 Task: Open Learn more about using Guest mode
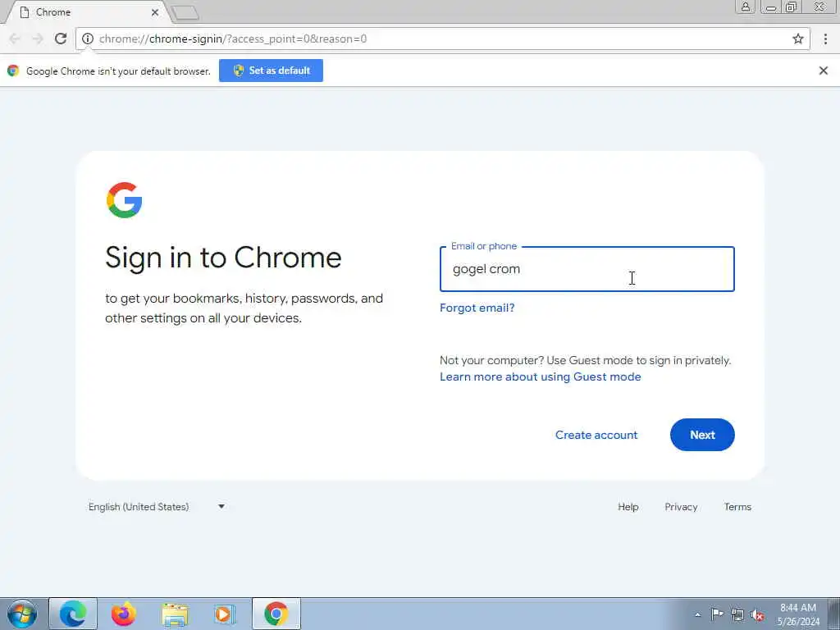[x=540, y=377]
